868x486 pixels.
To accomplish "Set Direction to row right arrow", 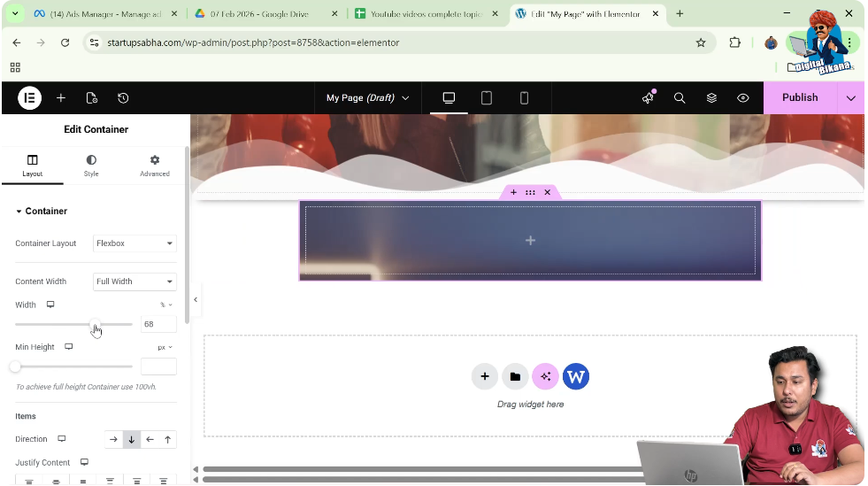I will point(113,439).
